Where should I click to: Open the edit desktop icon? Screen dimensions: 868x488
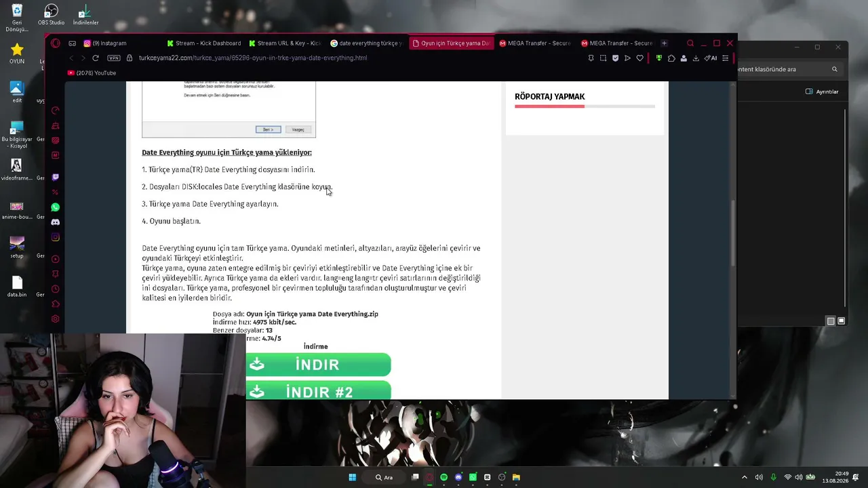click(x=17, y=92)
